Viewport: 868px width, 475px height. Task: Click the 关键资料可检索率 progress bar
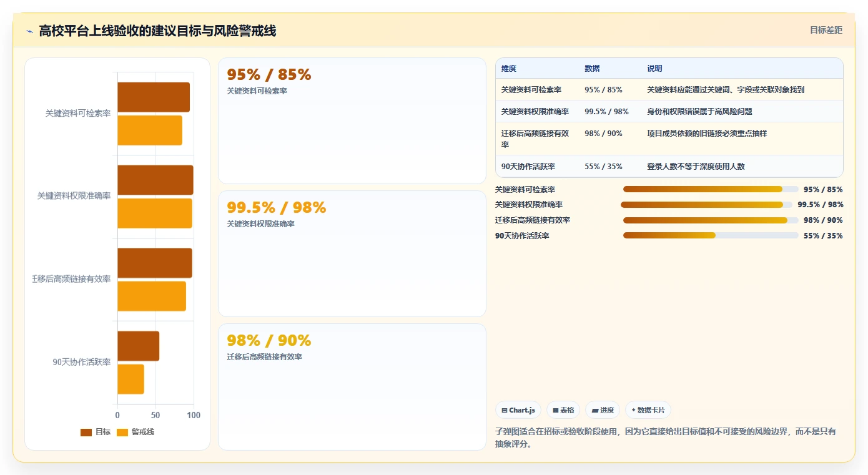[711, 189]
